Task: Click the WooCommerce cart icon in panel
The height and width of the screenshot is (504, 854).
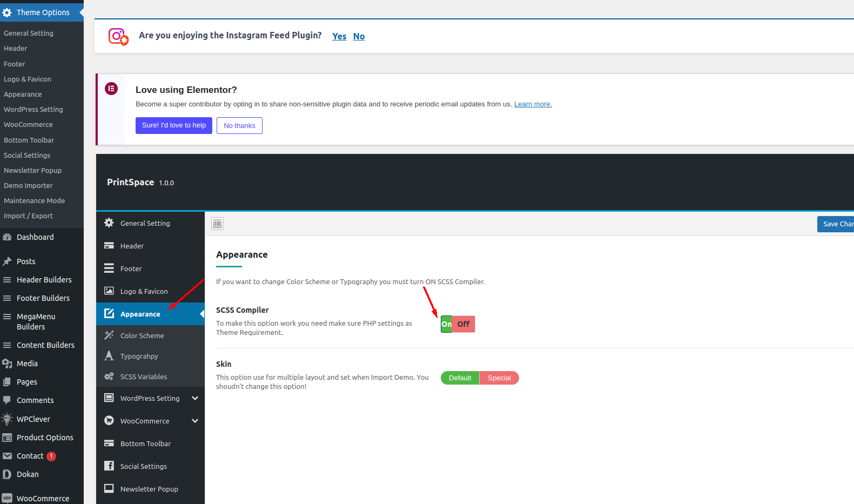Action: (x=109, y=420)
